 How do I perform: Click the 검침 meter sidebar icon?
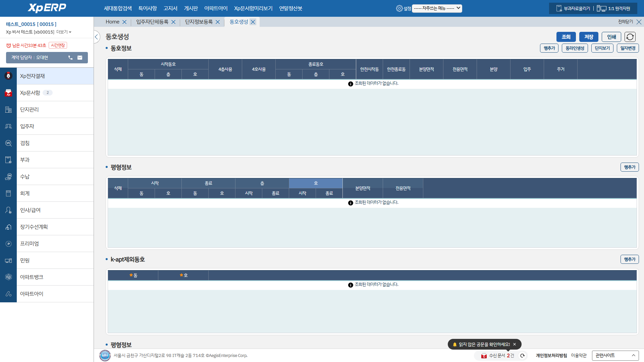[x=8, y=143]
